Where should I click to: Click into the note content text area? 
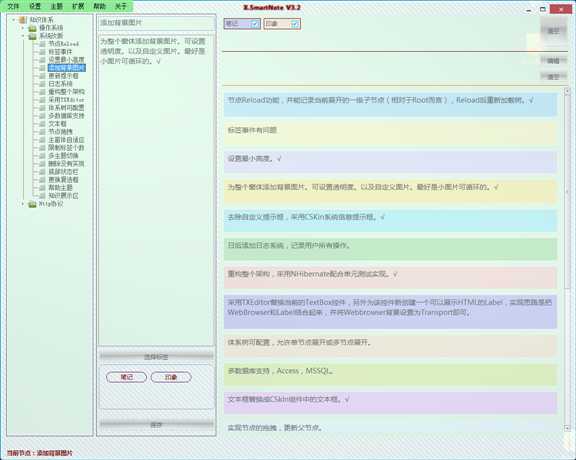tap(156, 190)
